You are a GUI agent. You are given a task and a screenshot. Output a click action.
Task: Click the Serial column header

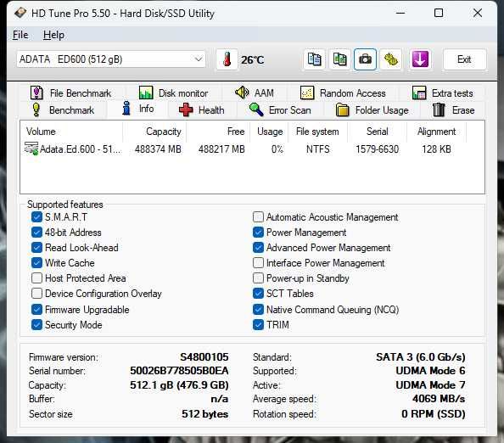(x=377, y=132)
